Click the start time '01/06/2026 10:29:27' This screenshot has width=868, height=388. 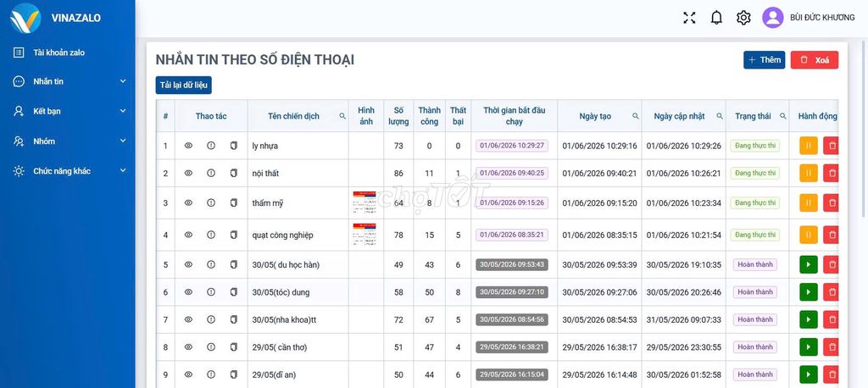pos(512,146)
